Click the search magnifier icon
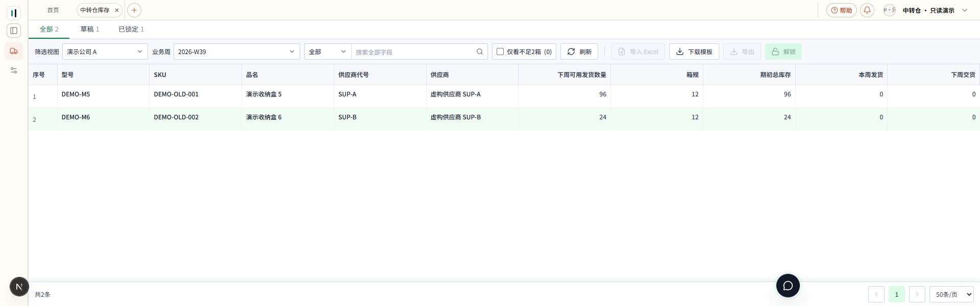Viewport: 980px width, 306px height. [480, 52]
